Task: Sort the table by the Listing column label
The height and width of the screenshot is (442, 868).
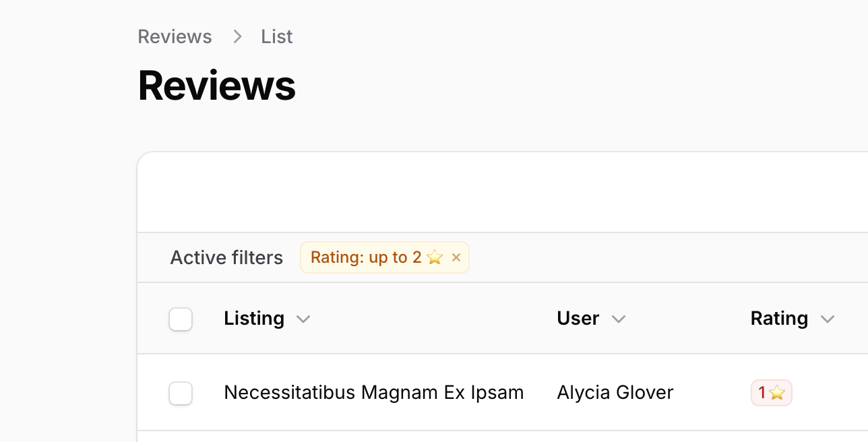Action: click(253, 318)
